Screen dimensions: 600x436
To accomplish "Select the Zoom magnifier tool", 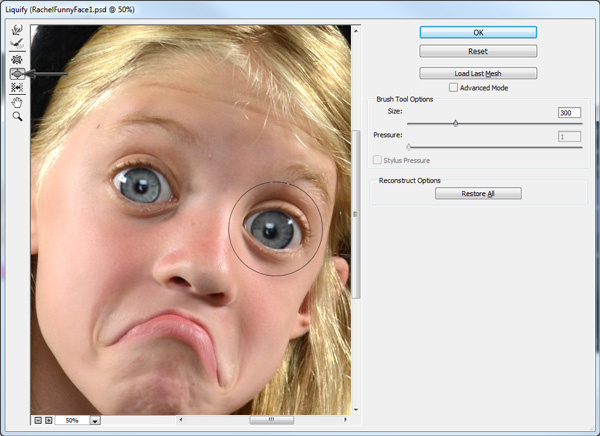I will 17,116.
